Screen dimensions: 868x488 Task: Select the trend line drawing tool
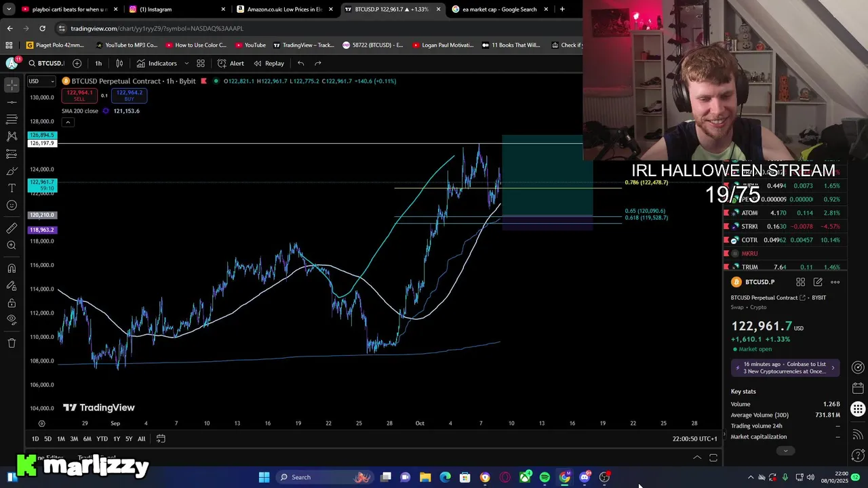tap(12, 102)
